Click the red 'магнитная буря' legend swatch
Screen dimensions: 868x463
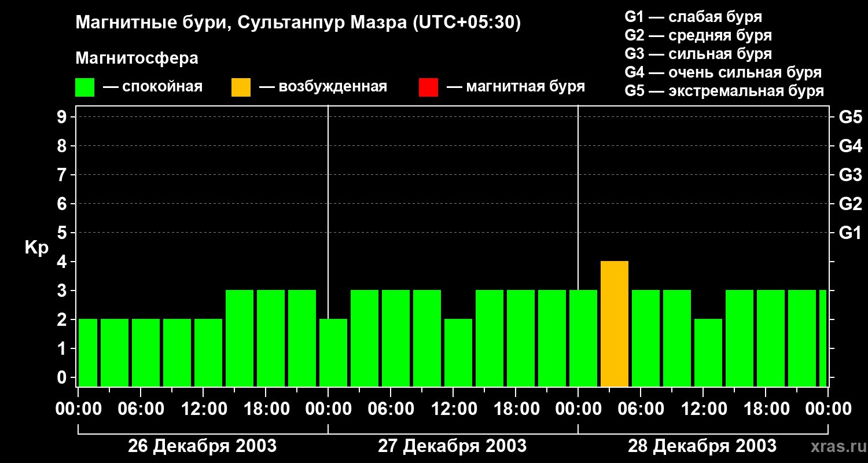point(428,87)
